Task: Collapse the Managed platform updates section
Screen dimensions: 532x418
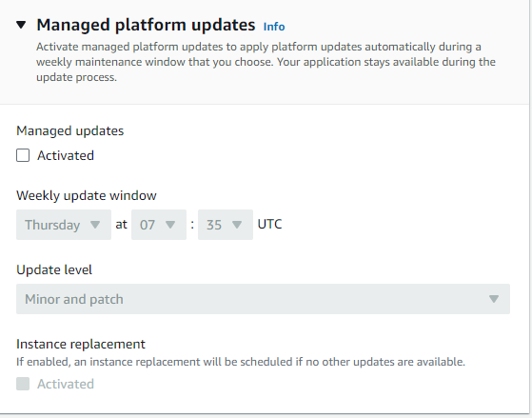Action: point(21,25)
